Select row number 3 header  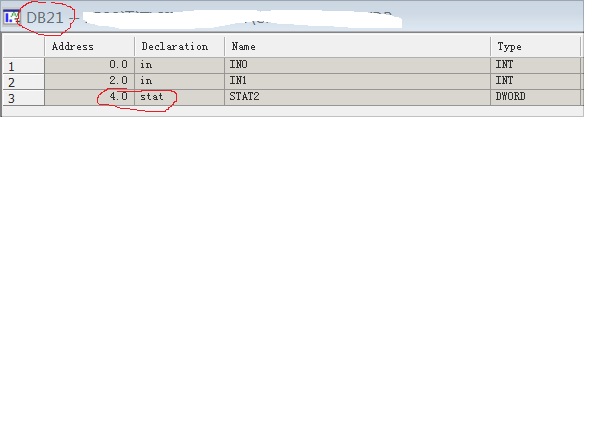[23, 98]
